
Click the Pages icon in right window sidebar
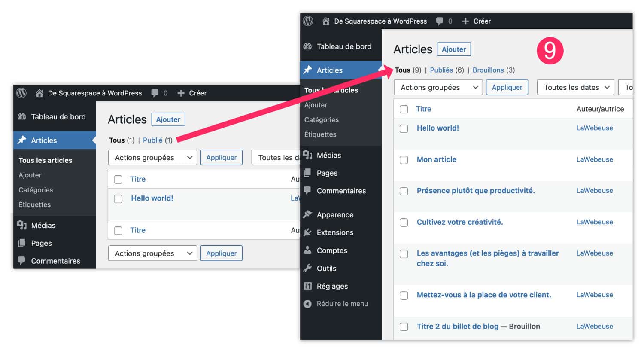pyautogui.click(x=307, y=173)
